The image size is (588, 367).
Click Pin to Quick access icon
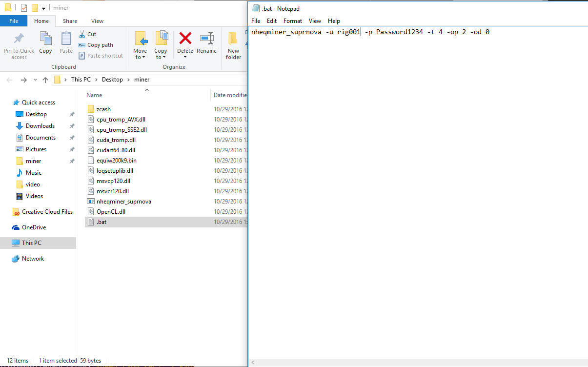pos(19,39)
